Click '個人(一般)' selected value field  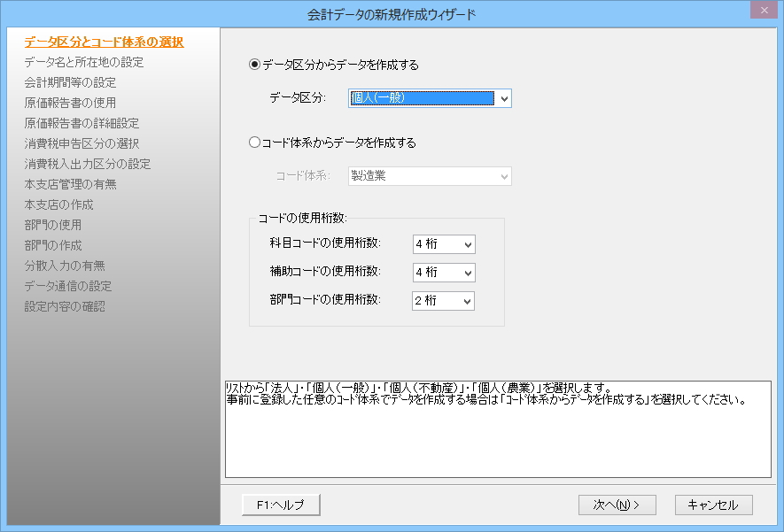point(421,98)
